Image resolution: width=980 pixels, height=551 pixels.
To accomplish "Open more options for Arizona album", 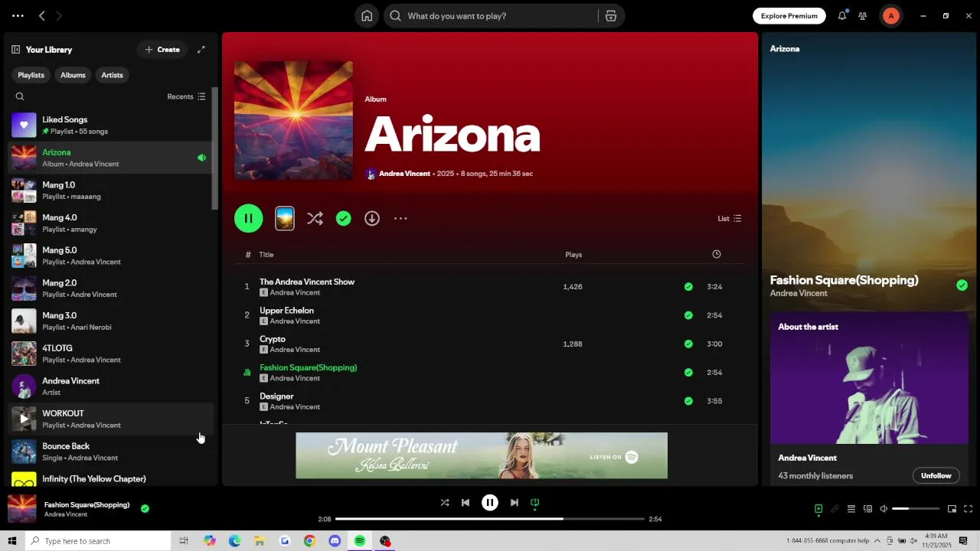I will point(400,219).
